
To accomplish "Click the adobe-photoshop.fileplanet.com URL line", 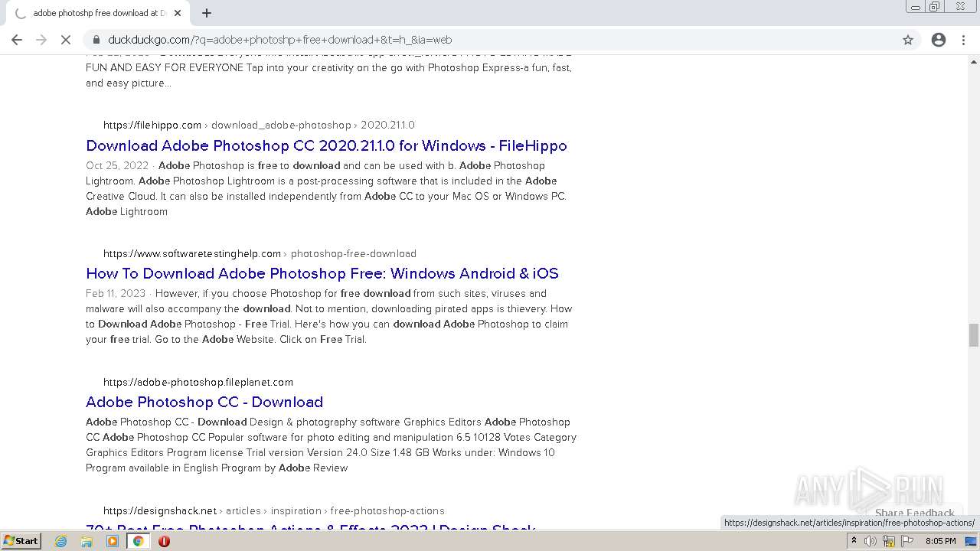I will [198, 382].
